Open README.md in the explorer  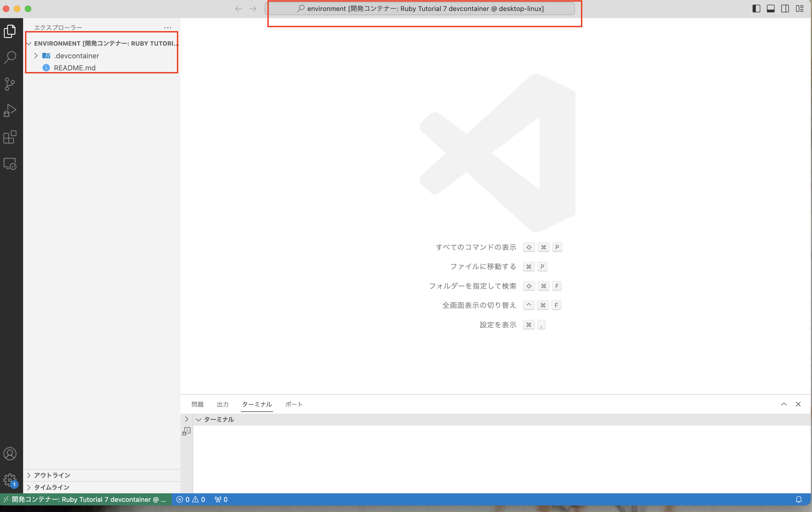[x=75, y=68]
